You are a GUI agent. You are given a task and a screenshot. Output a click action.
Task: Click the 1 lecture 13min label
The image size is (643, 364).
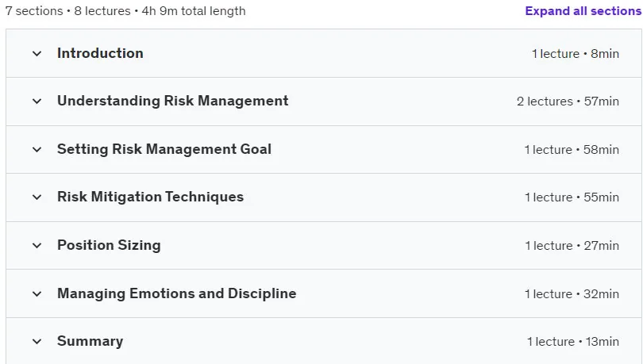(x=573, y=342)
